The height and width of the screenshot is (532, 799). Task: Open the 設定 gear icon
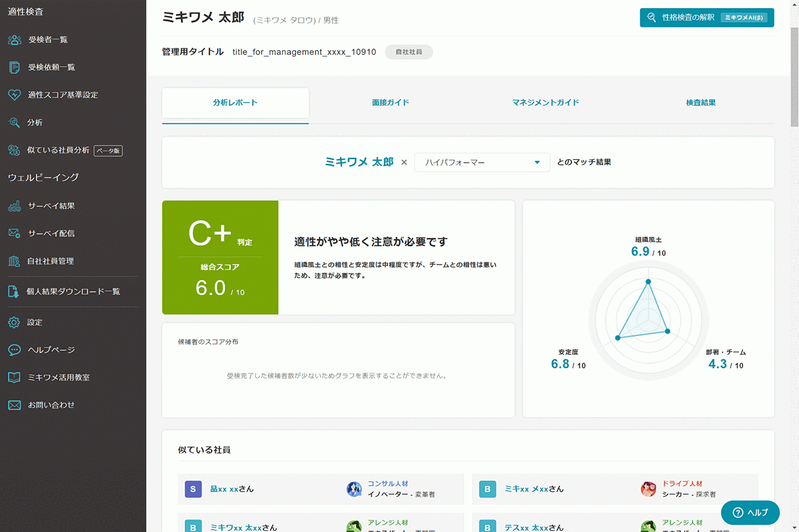(x=14, y=323)
